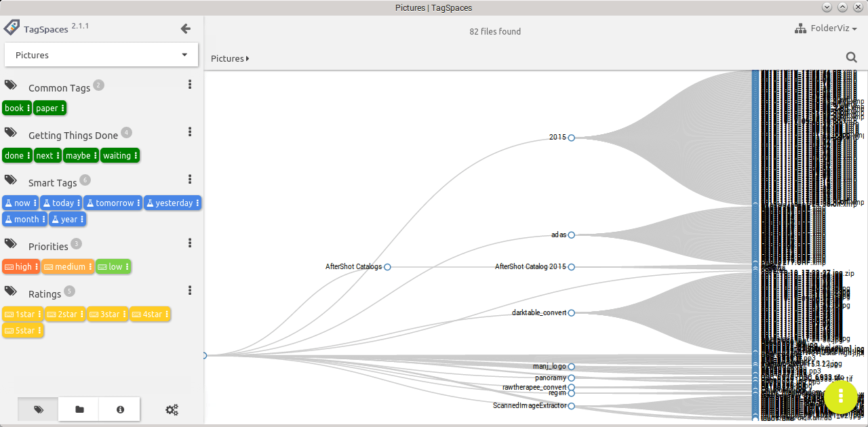Screen dimensions: 868x427
Task: Click the yellow floating three-dot action button
Action: (x=841, y=397)
